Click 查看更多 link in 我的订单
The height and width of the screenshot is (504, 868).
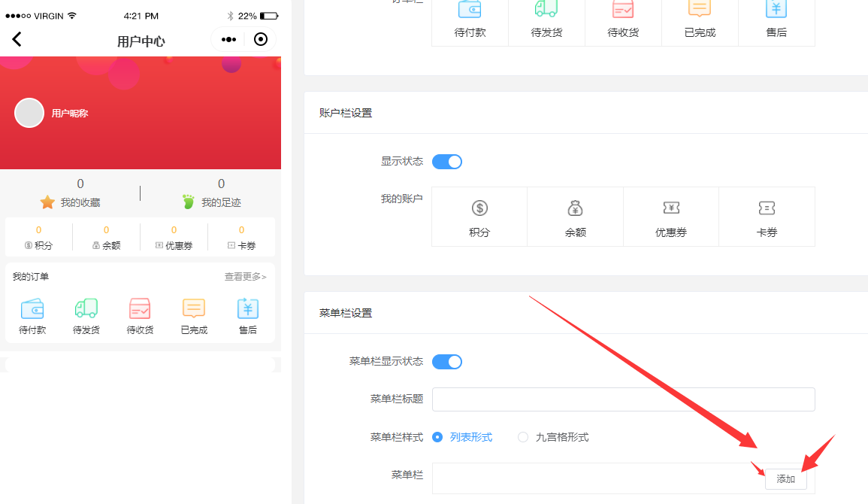point(245,276)
